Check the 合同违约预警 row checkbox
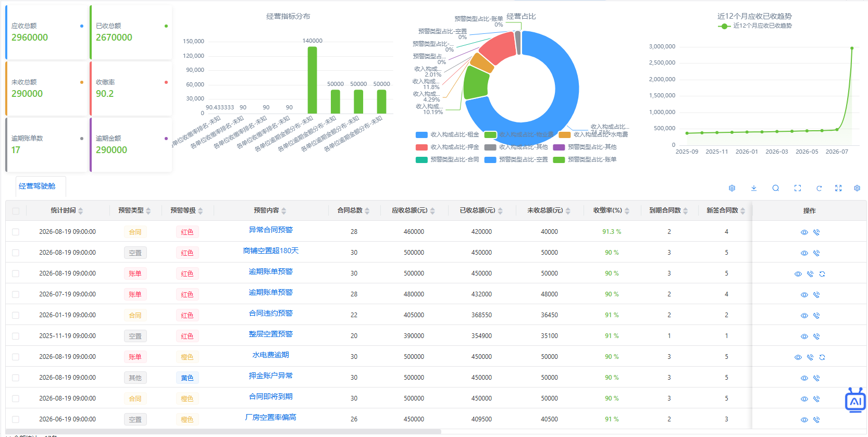 [16, 315]
